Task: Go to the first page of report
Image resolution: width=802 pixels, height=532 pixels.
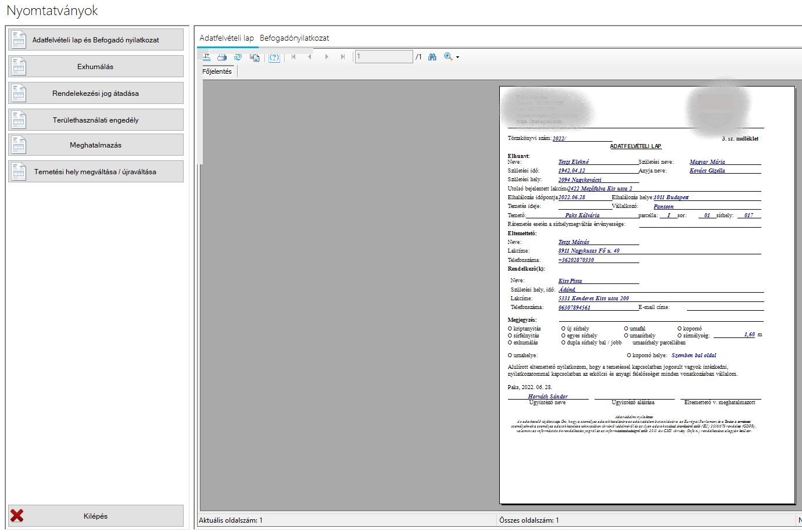Action: 293,57
